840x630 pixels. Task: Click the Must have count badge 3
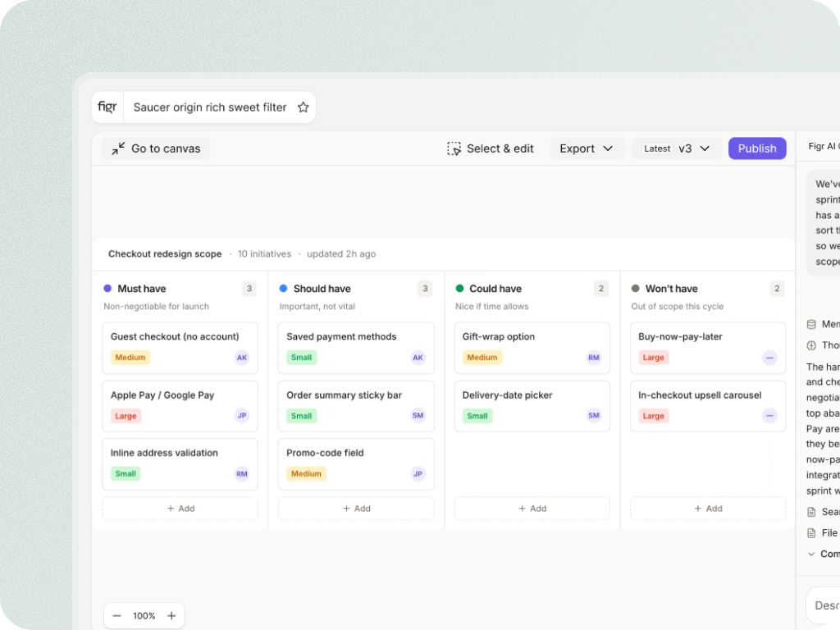pyautogui.click(x=249, y=289)
